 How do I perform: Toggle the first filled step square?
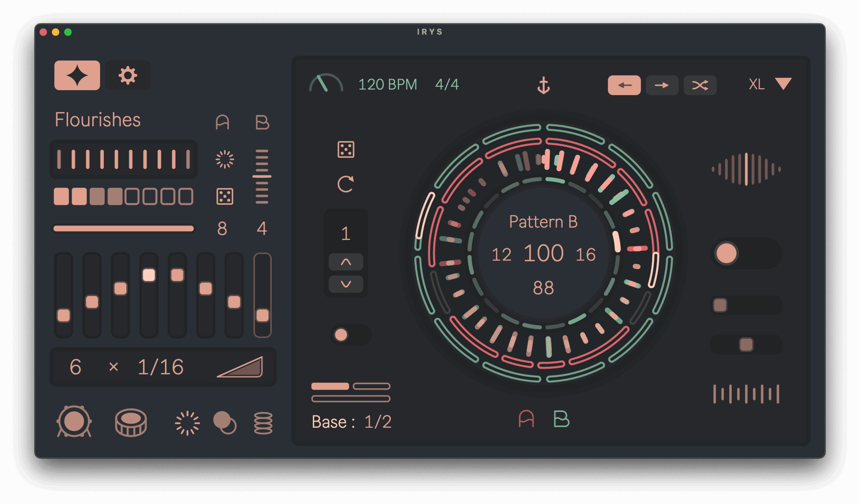(x=61, y=196)
